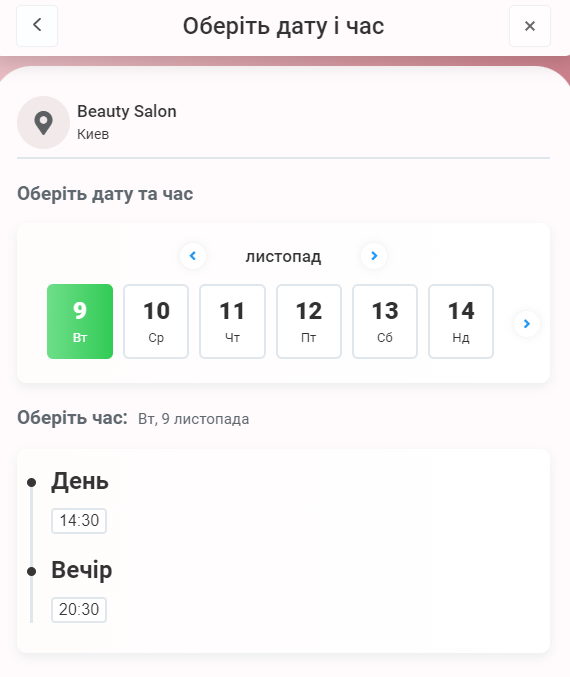Choose Saturday the 13th
The height and width of the screenshot is (677, 570).
385,321
